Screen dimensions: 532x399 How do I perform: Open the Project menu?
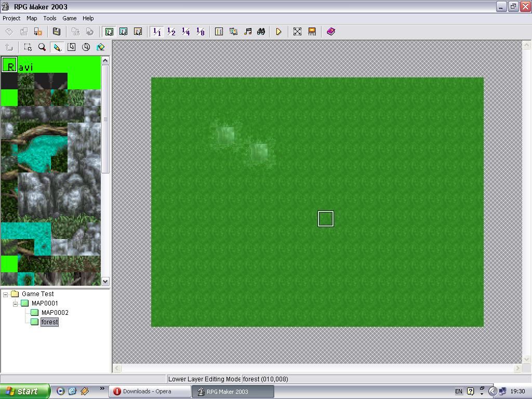coord(11,18)
